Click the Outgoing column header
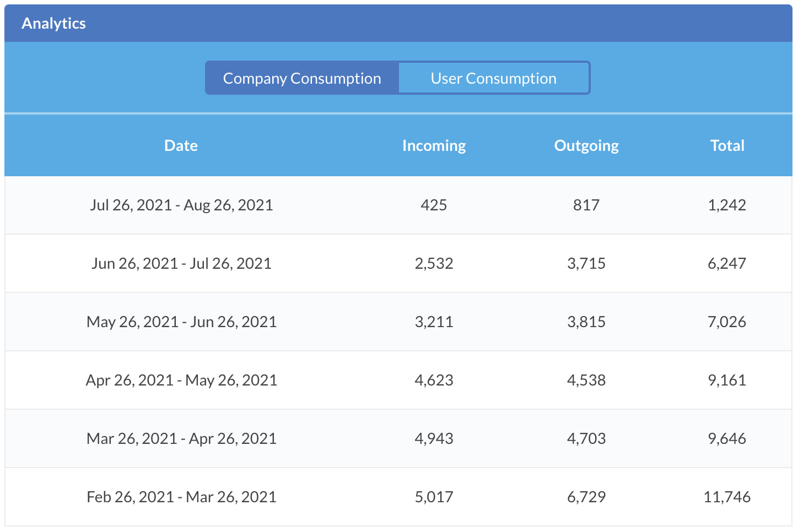Screen dimensions: 798x532 586,145
